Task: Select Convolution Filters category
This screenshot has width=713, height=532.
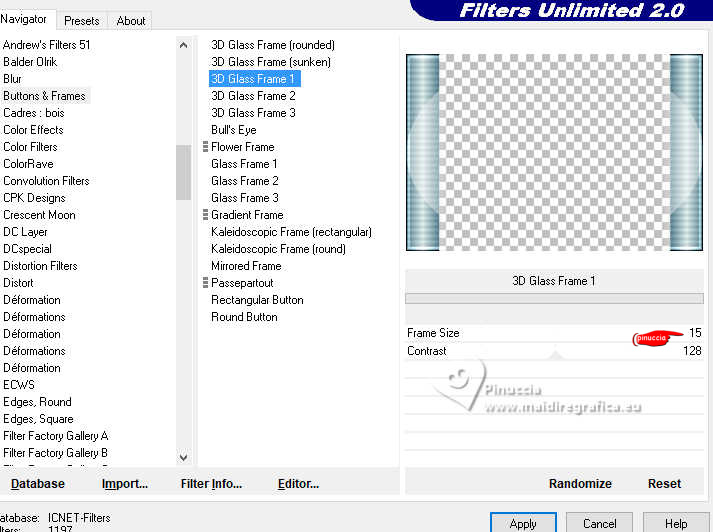Action: 46,181
